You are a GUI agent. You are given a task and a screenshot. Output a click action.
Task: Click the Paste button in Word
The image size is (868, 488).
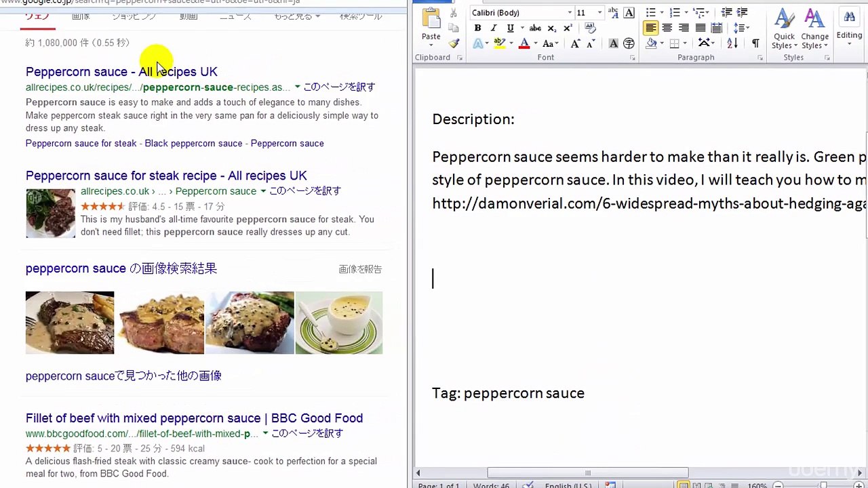[431, 26]
